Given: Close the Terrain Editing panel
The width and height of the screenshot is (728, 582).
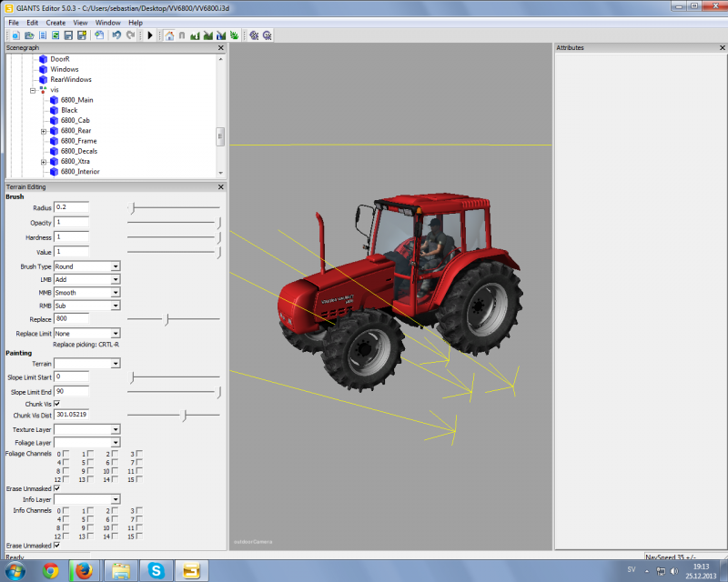Looking at the screenshot, I should click(x=221, y=187).
